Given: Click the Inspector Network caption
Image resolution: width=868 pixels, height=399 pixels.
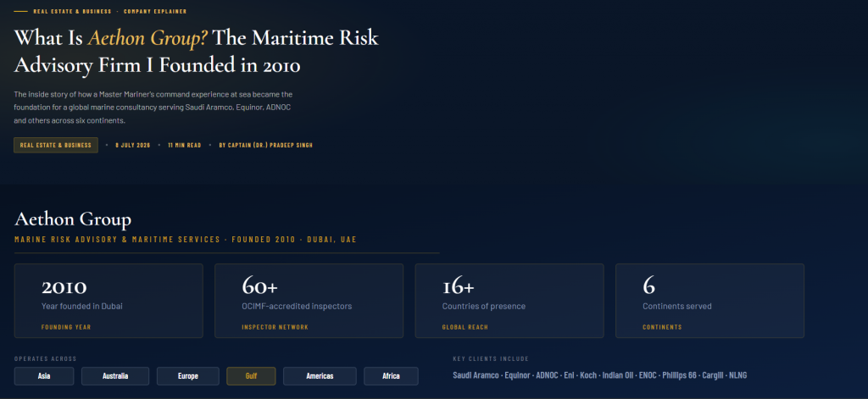Looking at the screenshot, I should coord(275,327).
